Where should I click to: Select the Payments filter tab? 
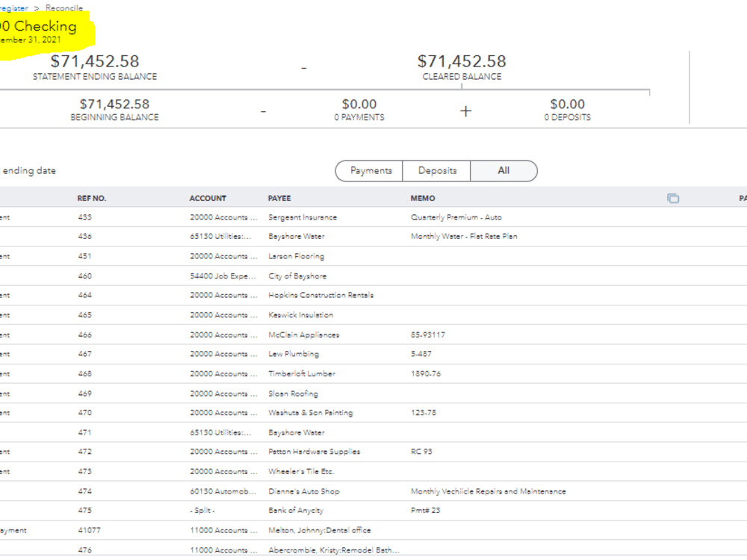(x=370, y=170)
